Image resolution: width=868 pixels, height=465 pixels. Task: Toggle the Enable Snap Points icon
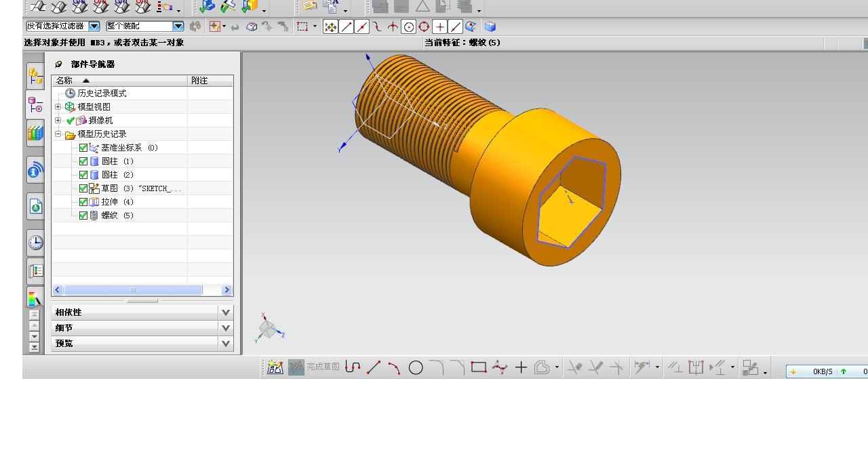point(330,26)
